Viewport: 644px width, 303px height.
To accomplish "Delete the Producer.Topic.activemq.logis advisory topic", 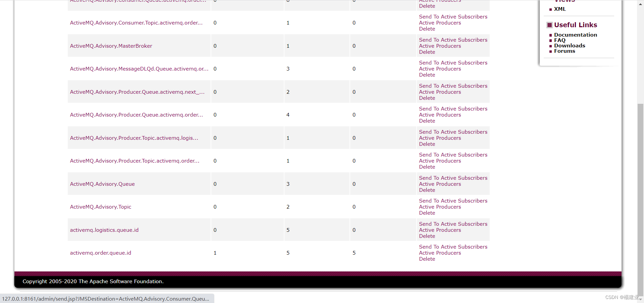I will [x=427, y=144].
